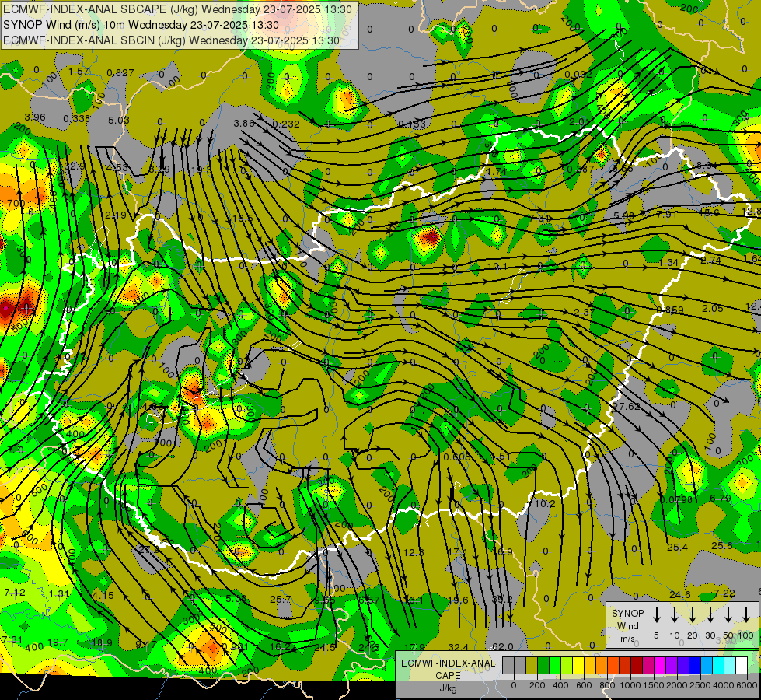The width and height of the screenshot is (761, 700).
Task: Pick the olive swatch in the CAPE legend
Action: (532, 666)
